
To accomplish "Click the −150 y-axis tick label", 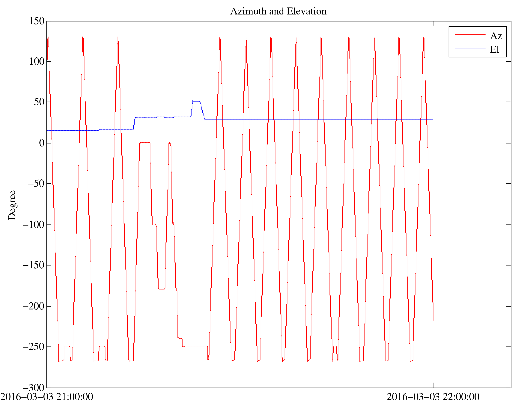I will click(33, 265).
